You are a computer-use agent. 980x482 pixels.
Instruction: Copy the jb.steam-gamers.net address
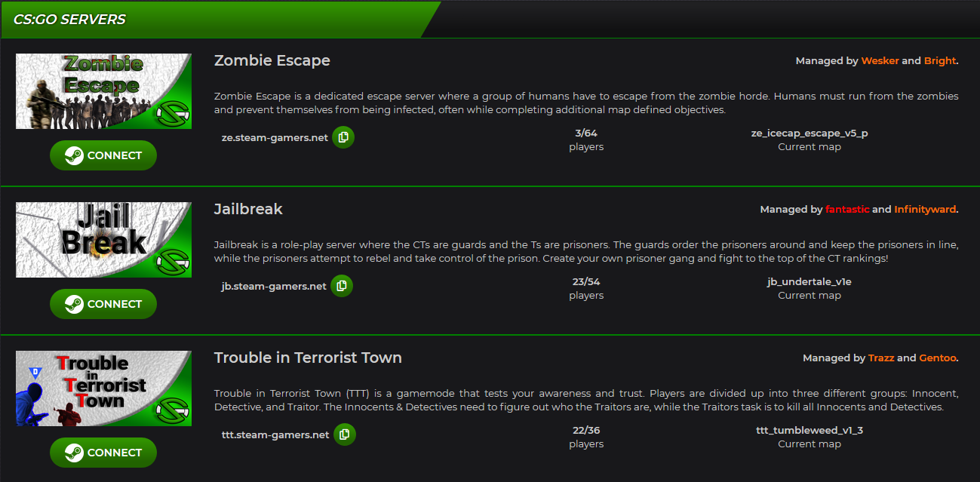click(342, 286)
